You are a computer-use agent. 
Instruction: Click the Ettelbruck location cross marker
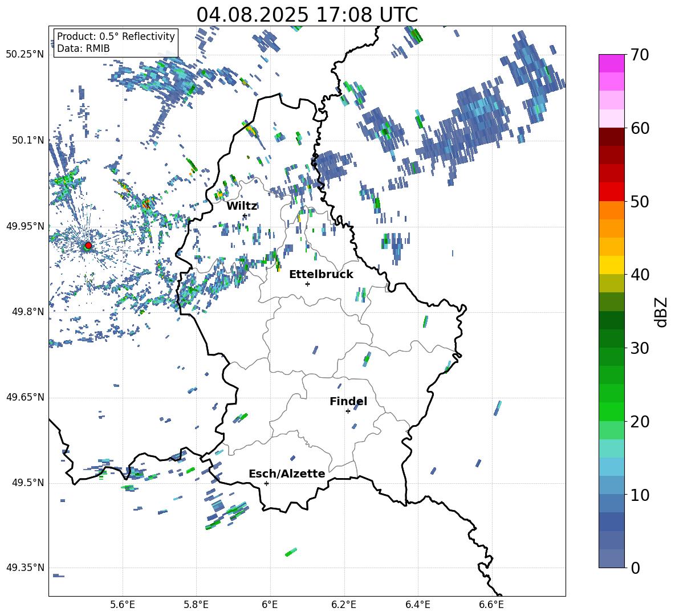pos(307,284)
